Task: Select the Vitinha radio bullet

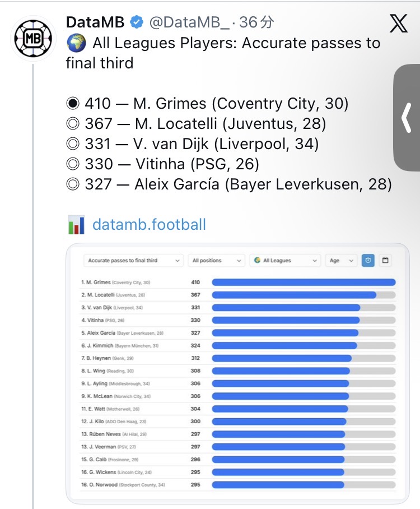Action: click(73, 164)
